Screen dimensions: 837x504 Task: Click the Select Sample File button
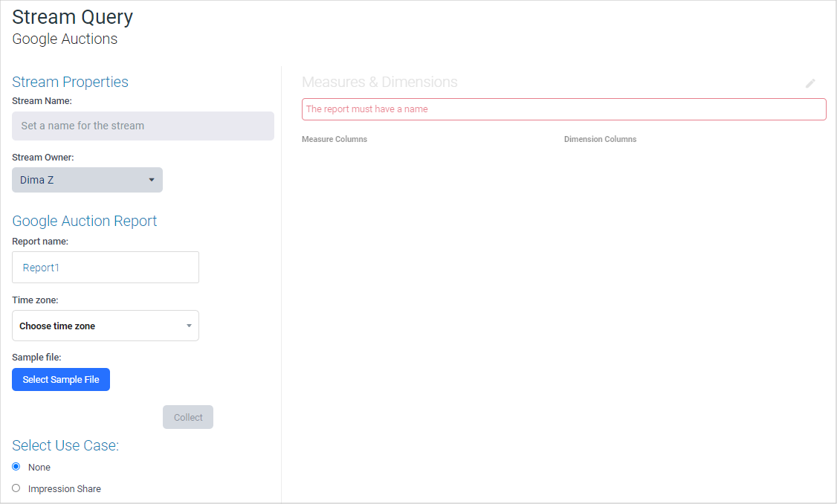[x=61, y=380]
